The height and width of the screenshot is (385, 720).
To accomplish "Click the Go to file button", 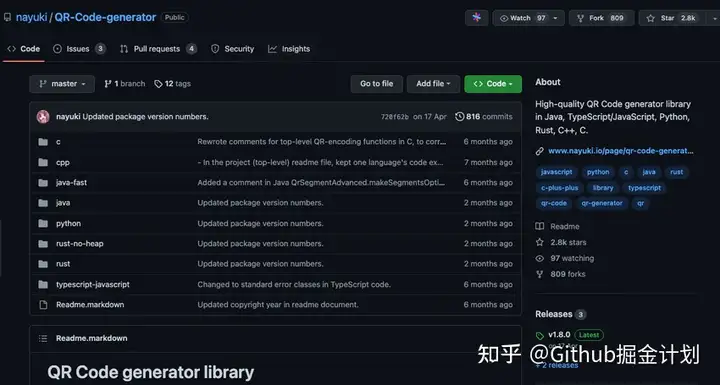I will pyautogui.click(x=377, y=84).
